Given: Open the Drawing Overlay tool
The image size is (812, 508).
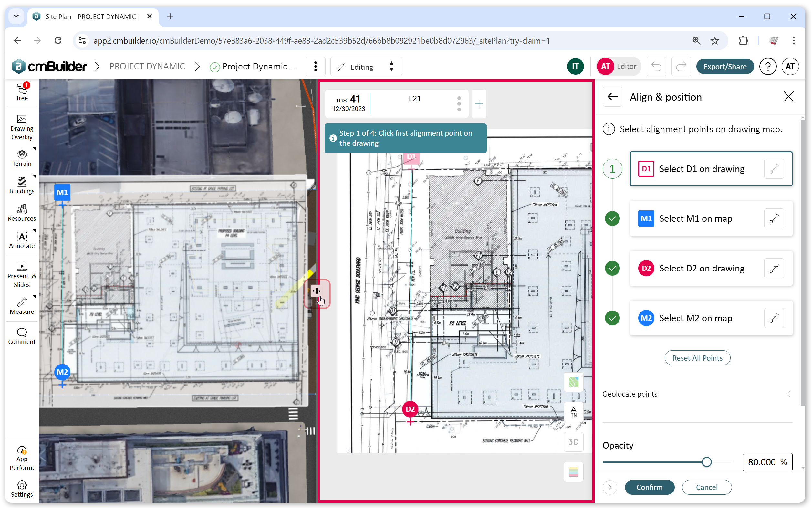Looking at the screenshot, I should coord(22,128).
